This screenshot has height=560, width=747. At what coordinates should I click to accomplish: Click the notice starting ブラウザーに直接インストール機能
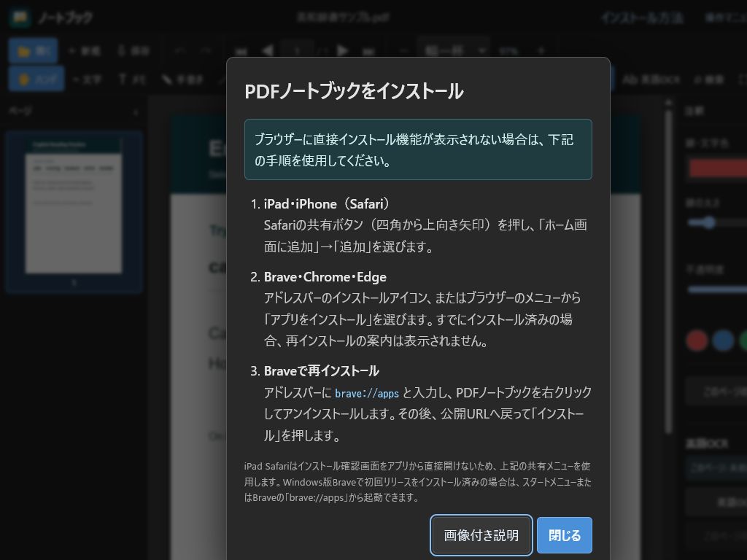click(x=418, y=149)
